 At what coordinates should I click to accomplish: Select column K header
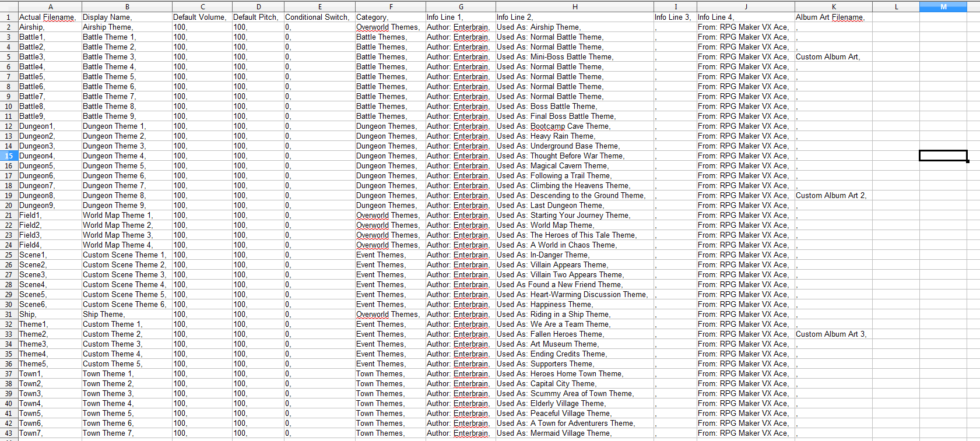click(833, 6)
